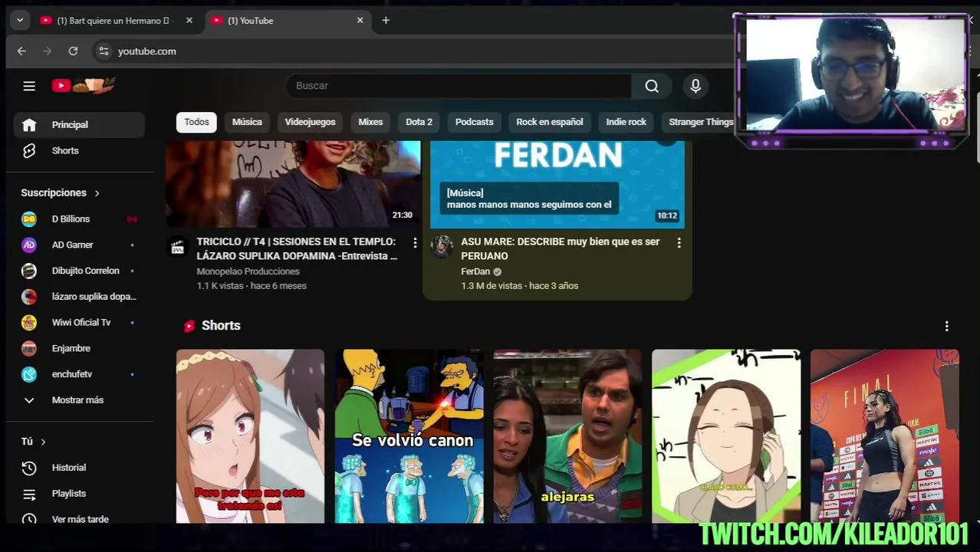
Task: Open Monopelao Producciones channel link
Action: pyautogui.click(x=248, y=271)
